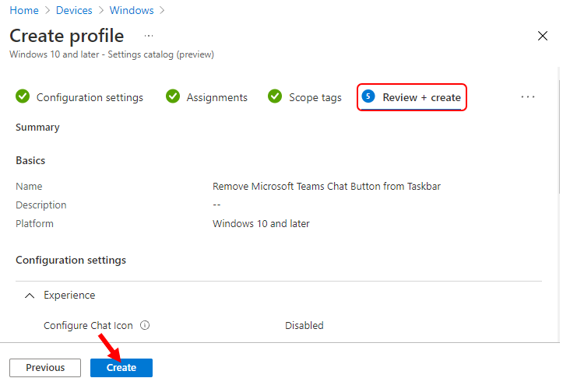Select the profile name 'Remove Microsoft Teams Chat Button from Taskbar'
Image resolution: width=563 pixels, height=392 pixels.
click(326, 187)
